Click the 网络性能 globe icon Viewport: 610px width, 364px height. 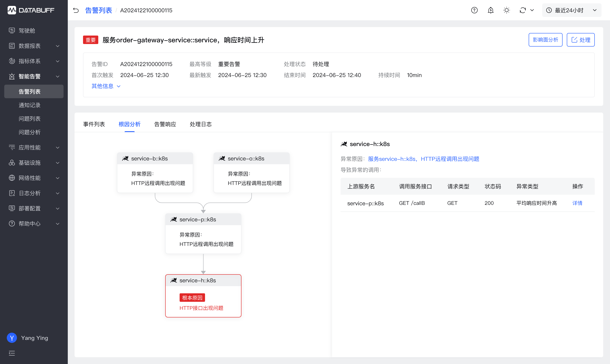12,178
